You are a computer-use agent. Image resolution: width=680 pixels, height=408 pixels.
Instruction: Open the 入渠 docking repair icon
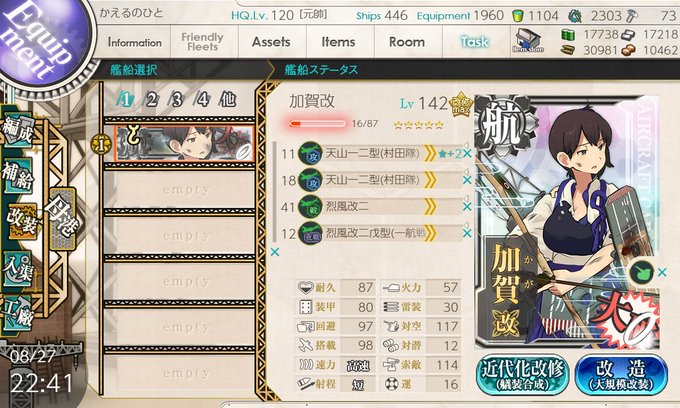(19, 269)
